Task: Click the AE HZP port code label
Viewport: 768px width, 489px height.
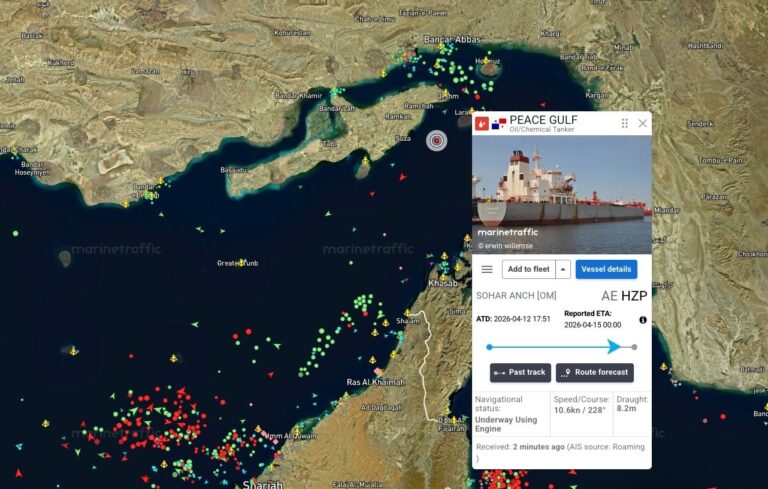Action: point(624,296)
